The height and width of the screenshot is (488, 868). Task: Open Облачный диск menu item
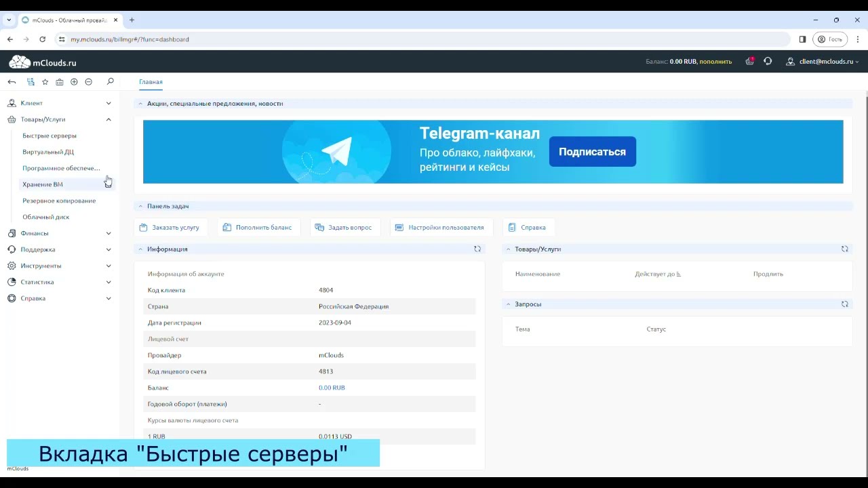point(46,217)
